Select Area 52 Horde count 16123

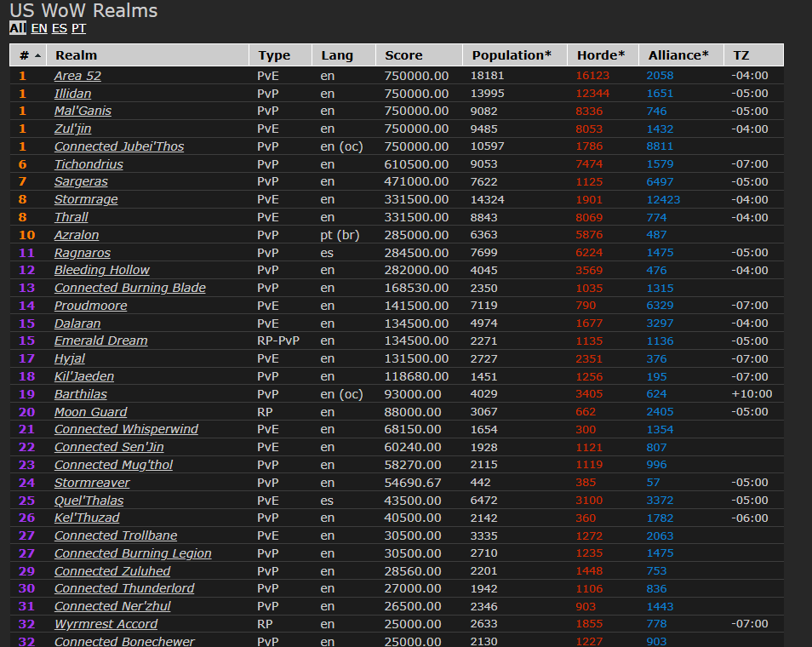(x=592, y=76)
